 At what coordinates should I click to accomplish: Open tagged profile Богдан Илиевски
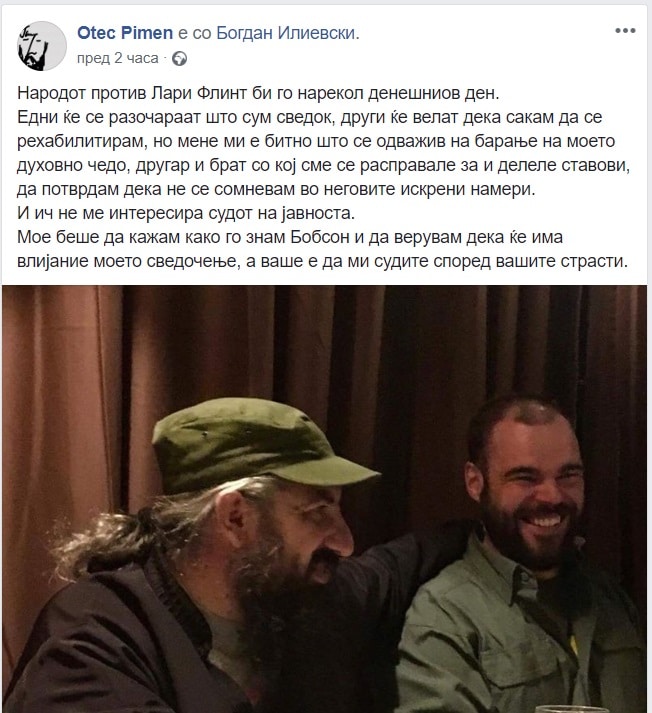pyautogui.click(x=286, y=33)
